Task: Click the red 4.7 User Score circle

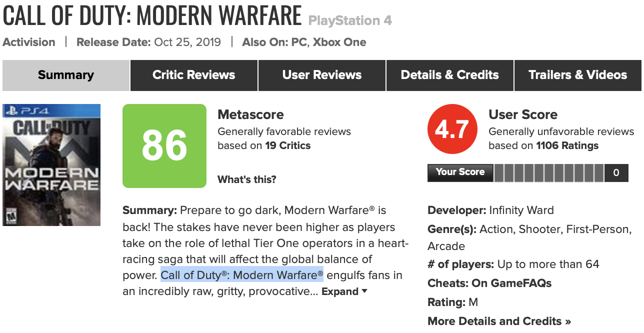Action: (x=452, y=130)
